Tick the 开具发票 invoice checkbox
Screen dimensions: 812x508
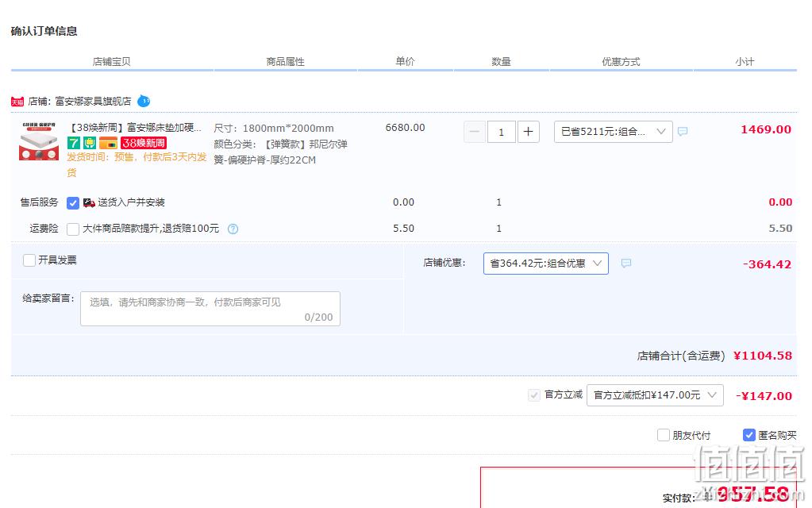click(x=29, y=260)
